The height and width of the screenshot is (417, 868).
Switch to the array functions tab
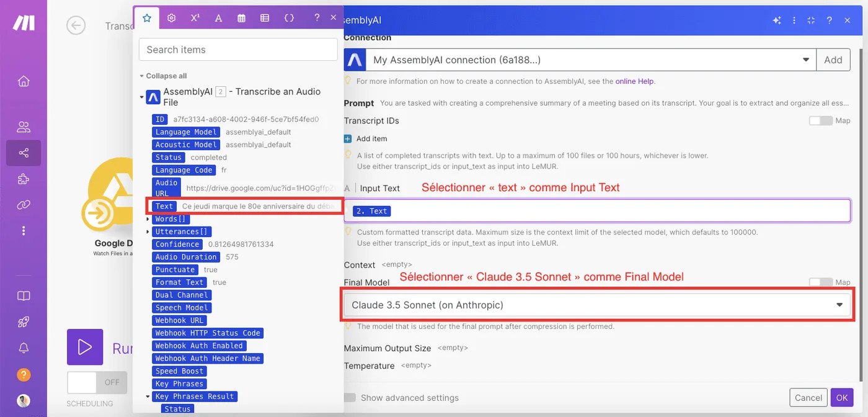pyautogui.click(x=265, y=18)
